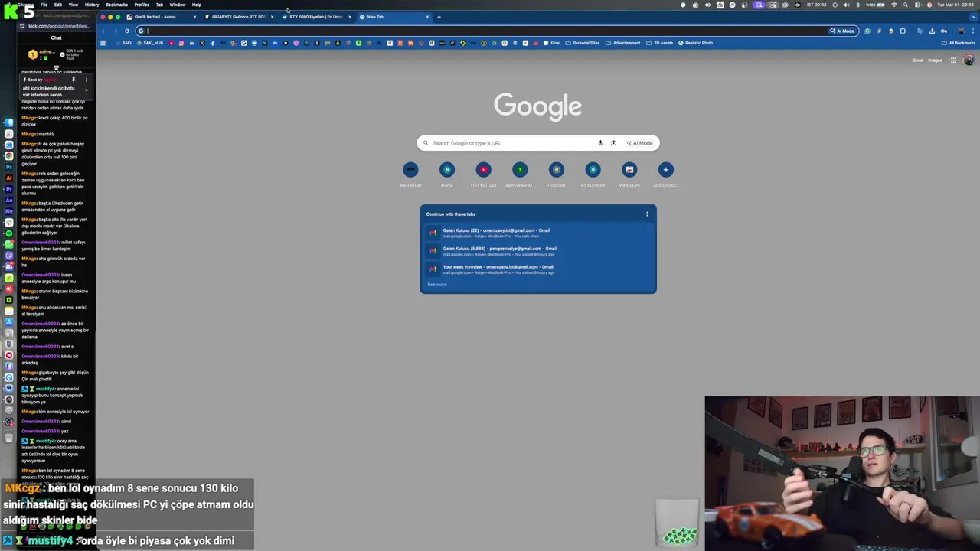Open the History menu

(92, 5)
